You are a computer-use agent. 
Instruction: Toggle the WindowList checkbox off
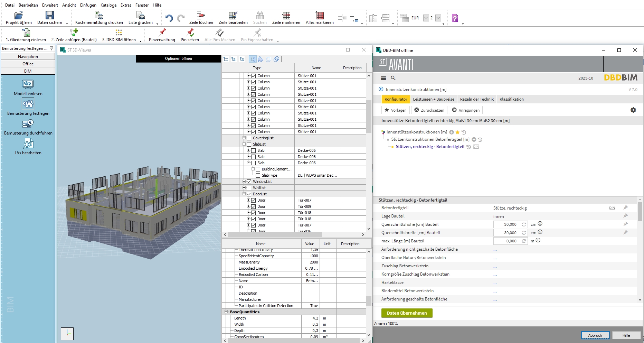tap(249, 182)
